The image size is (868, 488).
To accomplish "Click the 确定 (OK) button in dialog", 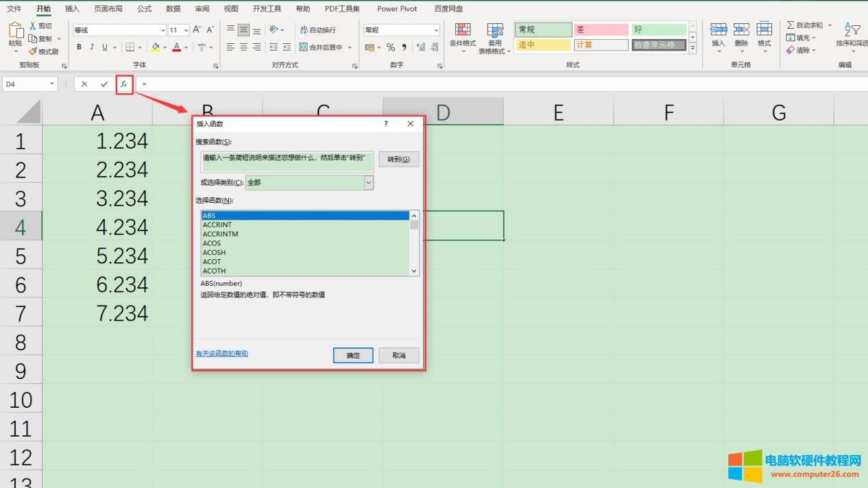I will 353,356.
